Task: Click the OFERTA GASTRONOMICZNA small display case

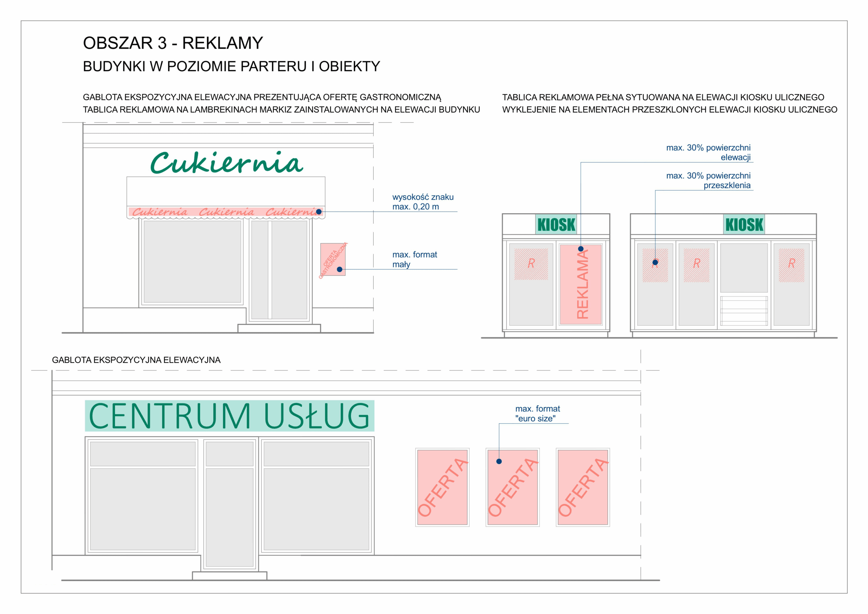Action: [x=333, y=260]
